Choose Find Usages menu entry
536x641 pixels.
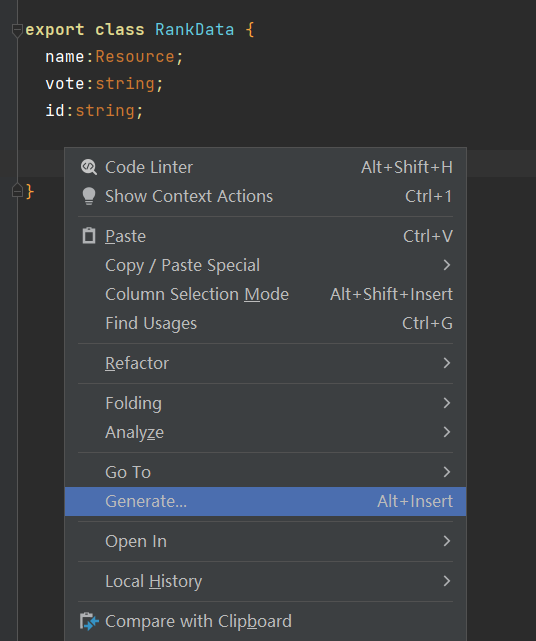[x=265, y=323]
